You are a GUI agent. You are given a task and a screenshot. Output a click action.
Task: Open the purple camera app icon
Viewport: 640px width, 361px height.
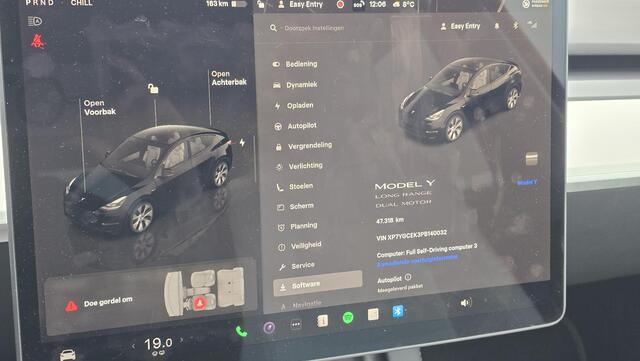[x=269, y=328]
